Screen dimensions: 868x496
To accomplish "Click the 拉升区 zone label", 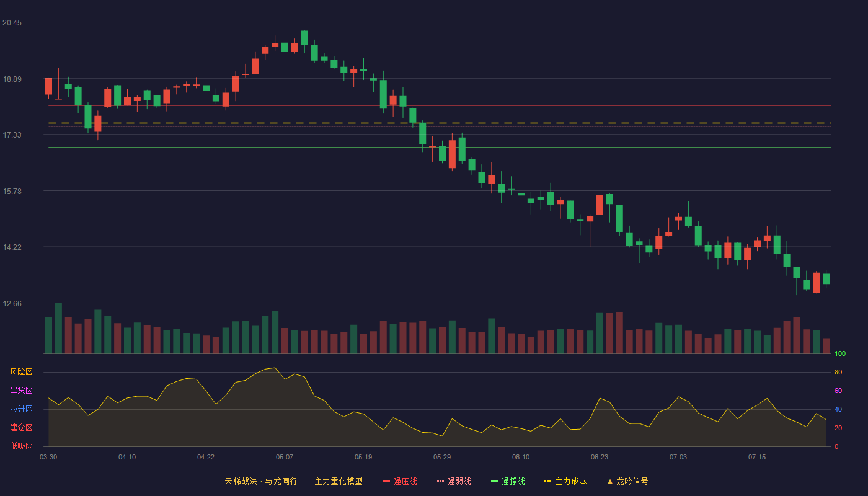I will point(21,409).
